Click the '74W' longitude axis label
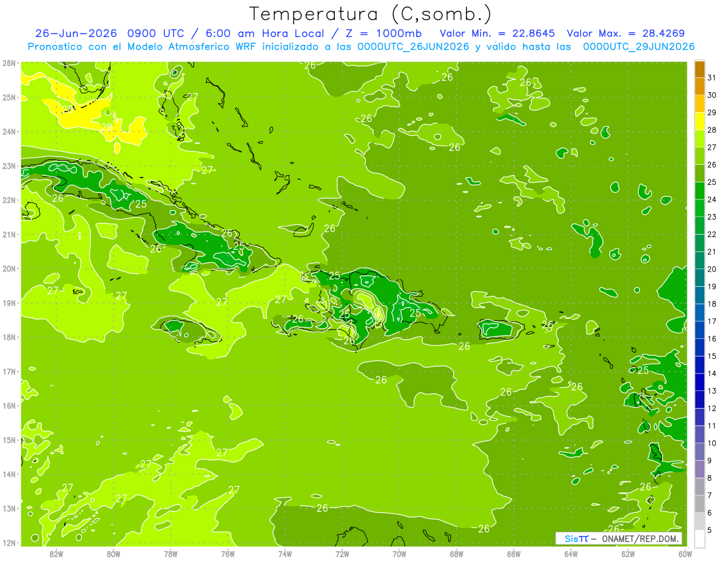The width and height of the screenshot is (728, 562). pos(285,554)
